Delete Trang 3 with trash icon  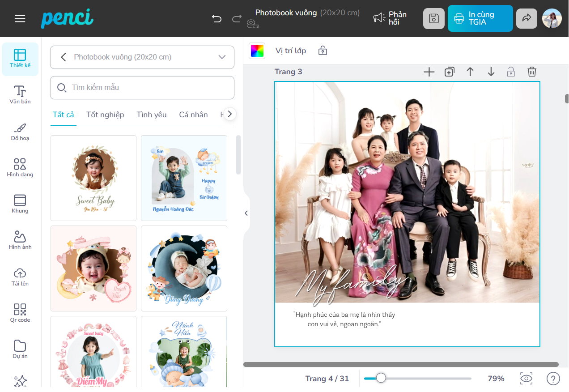(x=532, y=72)
